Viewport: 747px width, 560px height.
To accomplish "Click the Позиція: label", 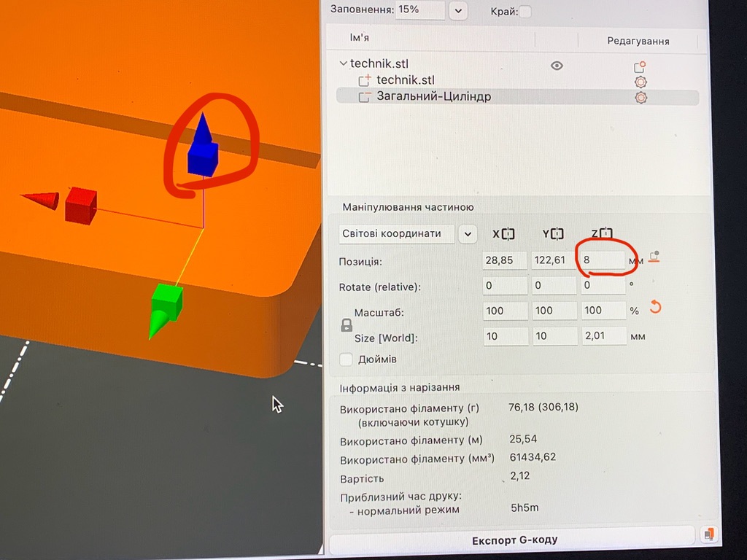I will 360,262.
